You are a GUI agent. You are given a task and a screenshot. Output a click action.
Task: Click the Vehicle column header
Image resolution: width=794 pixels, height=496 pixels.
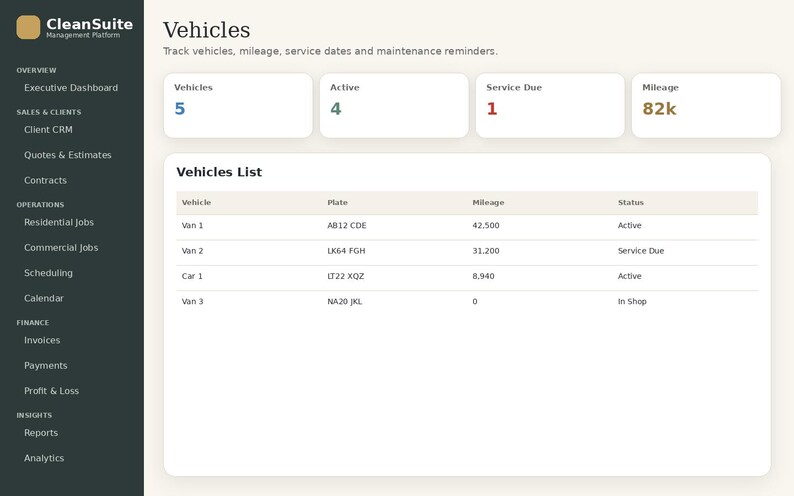196,202
